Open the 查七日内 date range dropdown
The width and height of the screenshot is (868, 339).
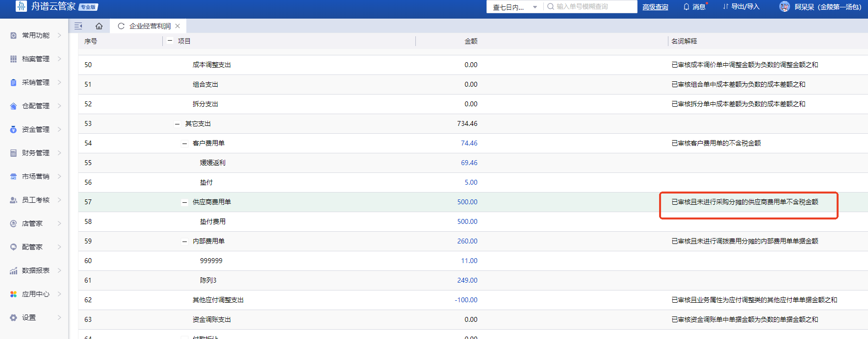coord(514,7)
